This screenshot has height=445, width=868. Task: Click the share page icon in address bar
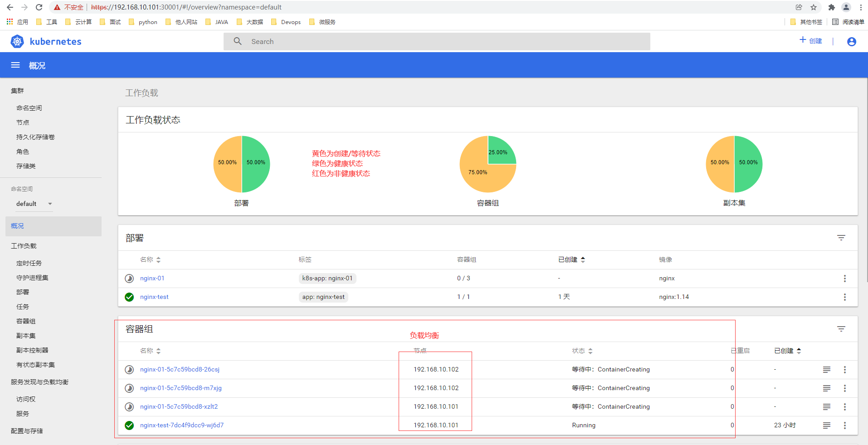pyautogui.click(x=799, y=7)
